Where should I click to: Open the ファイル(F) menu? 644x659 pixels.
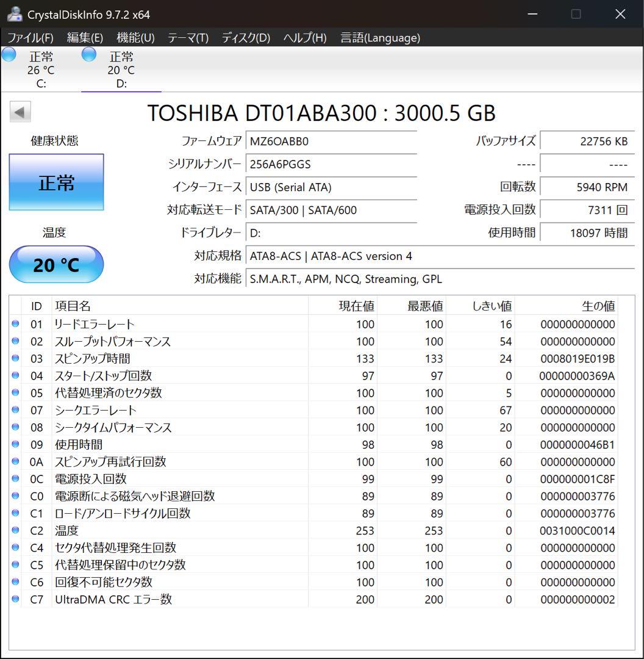tap(30, 38)
